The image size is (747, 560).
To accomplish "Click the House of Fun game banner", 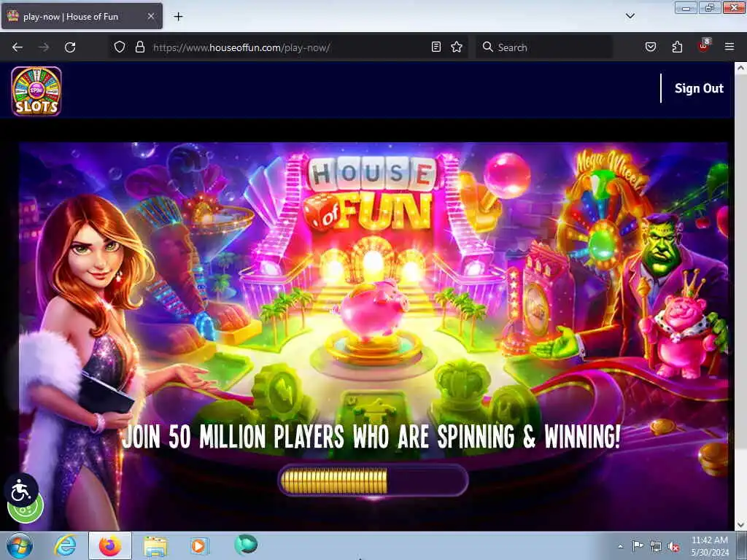I will 373,336.
